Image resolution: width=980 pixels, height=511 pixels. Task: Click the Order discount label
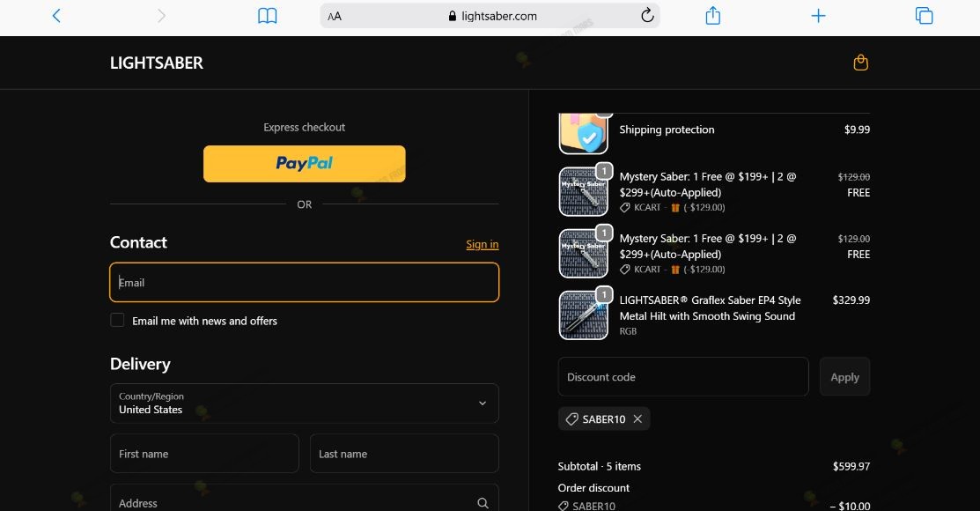click(593, 488)
